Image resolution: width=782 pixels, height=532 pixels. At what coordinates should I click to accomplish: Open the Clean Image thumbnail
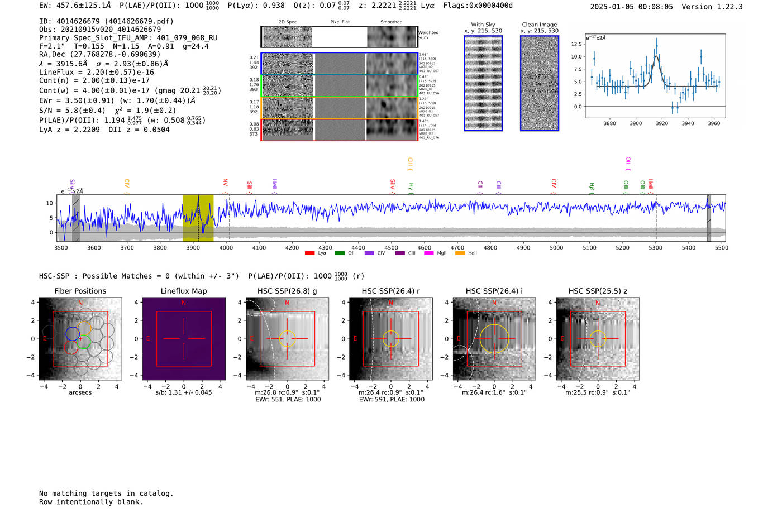pyautogui.click(x=540, y=83)
